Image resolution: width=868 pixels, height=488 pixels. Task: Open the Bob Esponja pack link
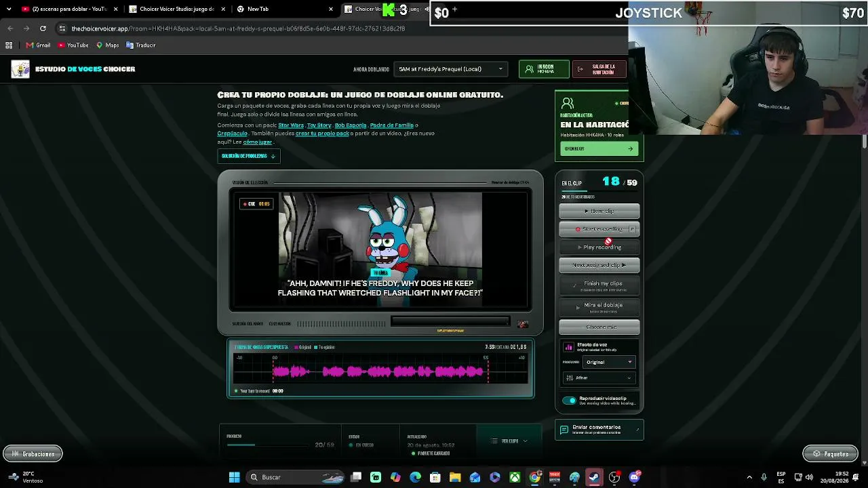[351, 125]
